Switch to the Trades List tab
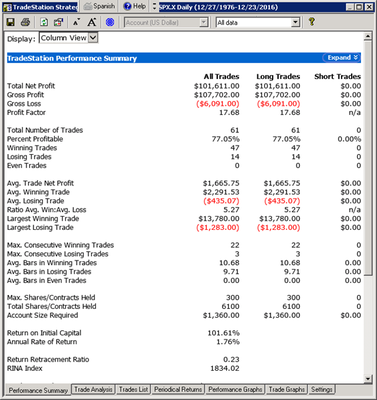Image resolution: width=377 pixels, height=400 pixels. (x=133, y=389)
